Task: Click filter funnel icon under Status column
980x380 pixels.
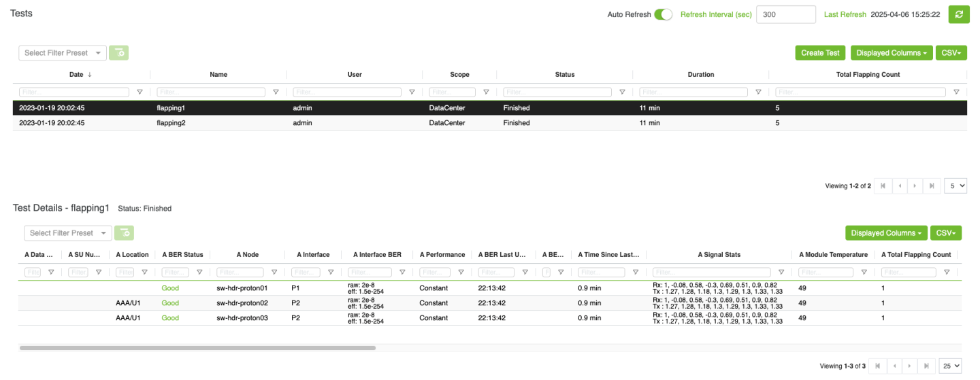Action: [622, 92]
